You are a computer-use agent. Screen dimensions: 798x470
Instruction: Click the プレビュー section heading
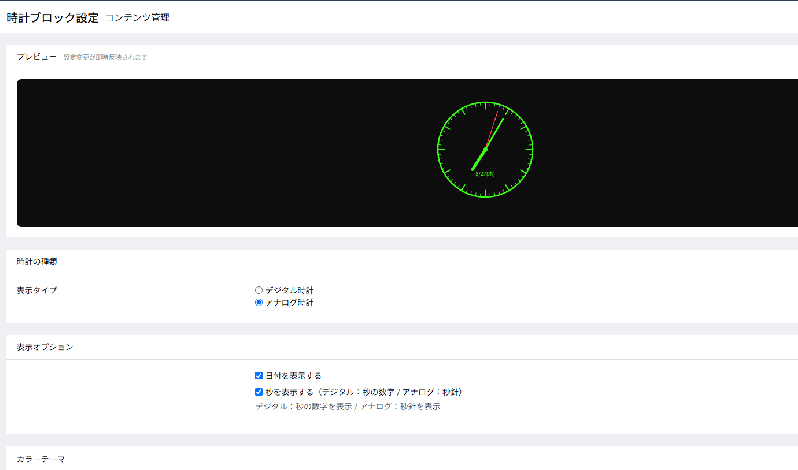(37, 57)
